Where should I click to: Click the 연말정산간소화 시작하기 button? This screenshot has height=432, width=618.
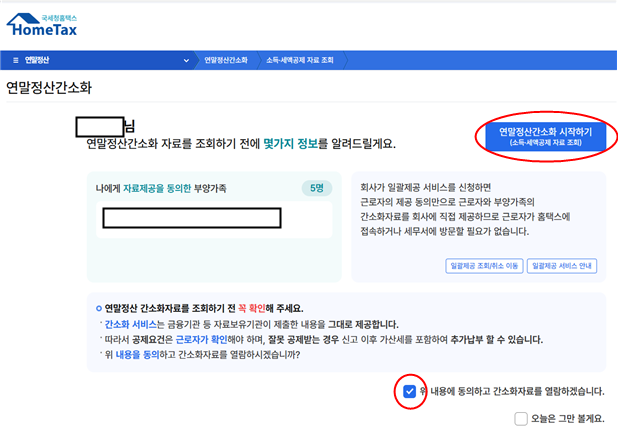545,137
